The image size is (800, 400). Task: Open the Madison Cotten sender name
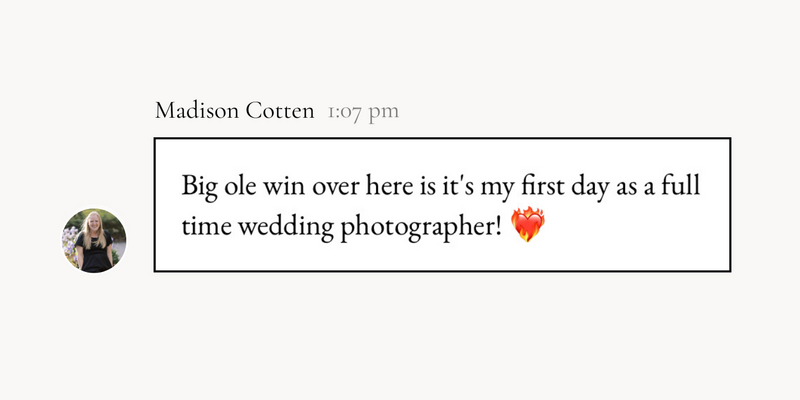pos(235,111)
